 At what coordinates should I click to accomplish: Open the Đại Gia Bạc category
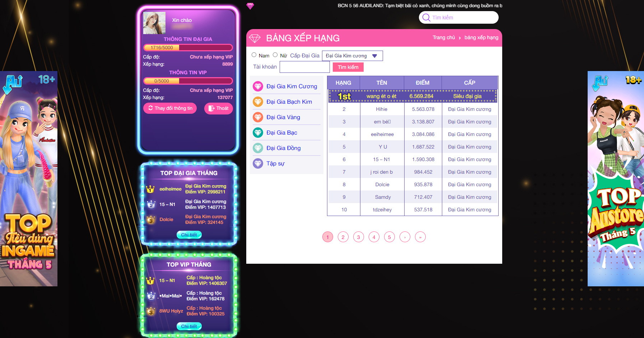(282, 133)
